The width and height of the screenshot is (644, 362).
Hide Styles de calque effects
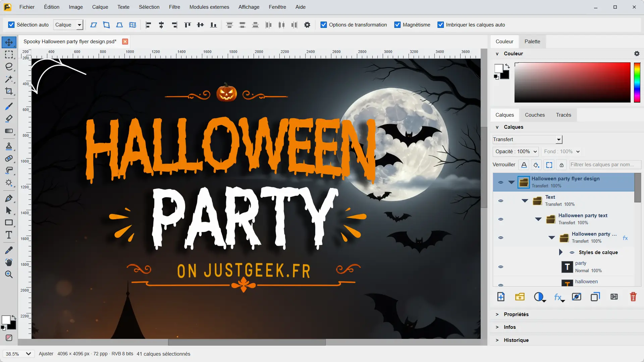(x=572, y=252)
